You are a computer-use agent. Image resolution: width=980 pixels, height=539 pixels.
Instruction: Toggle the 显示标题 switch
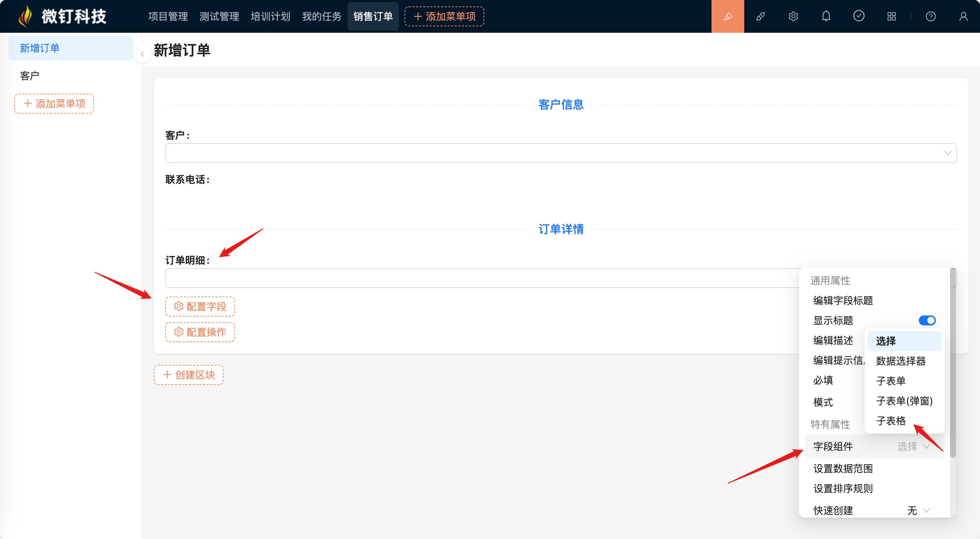pyautogui.click(x=927, y=320)
